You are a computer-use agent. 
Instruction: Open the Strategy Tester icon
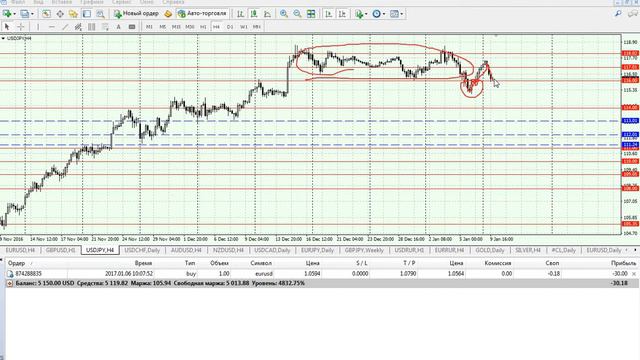pos(100,14)
